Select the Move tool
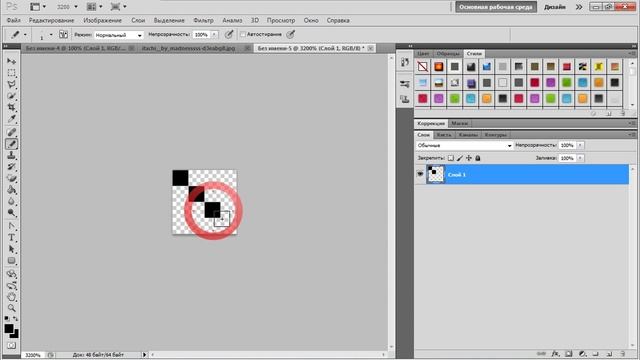The width and height of the screenshot is (640, 360). point(11,61)
